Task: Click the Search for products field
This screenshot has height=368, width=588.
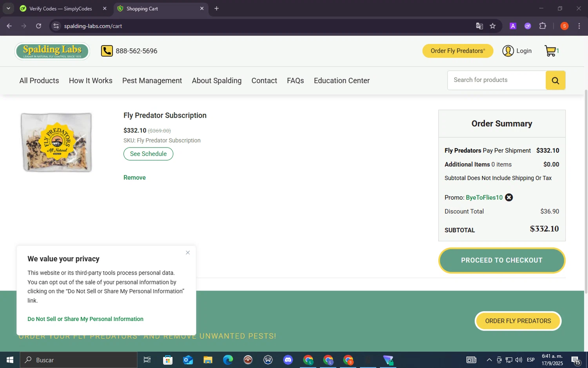Action: pyautogui.click(x=497, y=80)
